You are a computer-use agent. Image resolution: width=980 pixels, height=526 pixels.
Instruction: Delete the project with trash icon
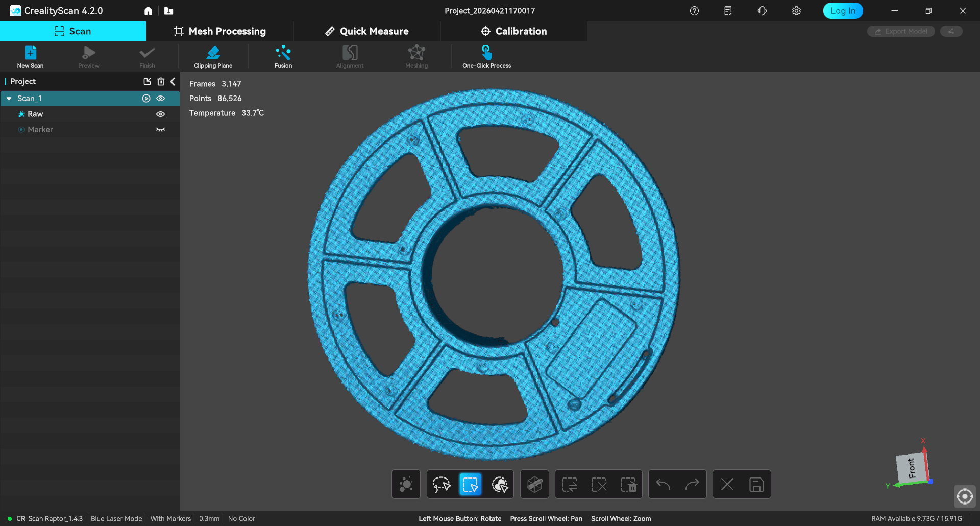[x=161, y=82]
